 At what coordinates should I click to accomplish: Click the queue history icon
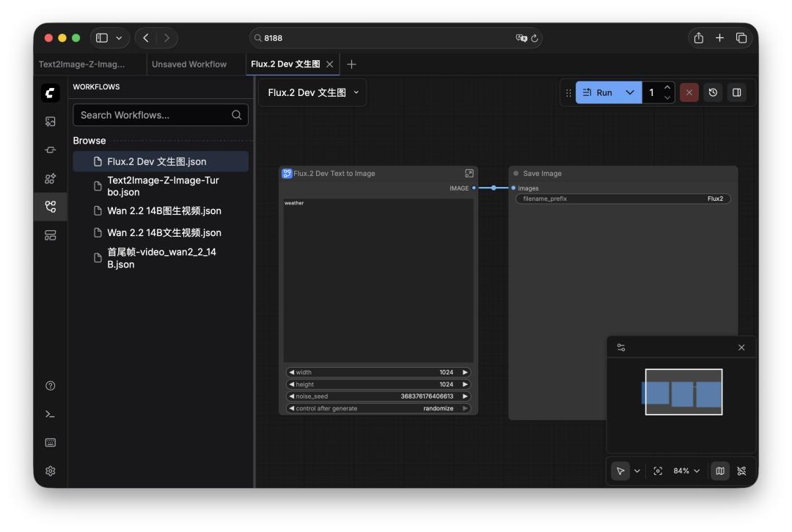click(712, 92)
